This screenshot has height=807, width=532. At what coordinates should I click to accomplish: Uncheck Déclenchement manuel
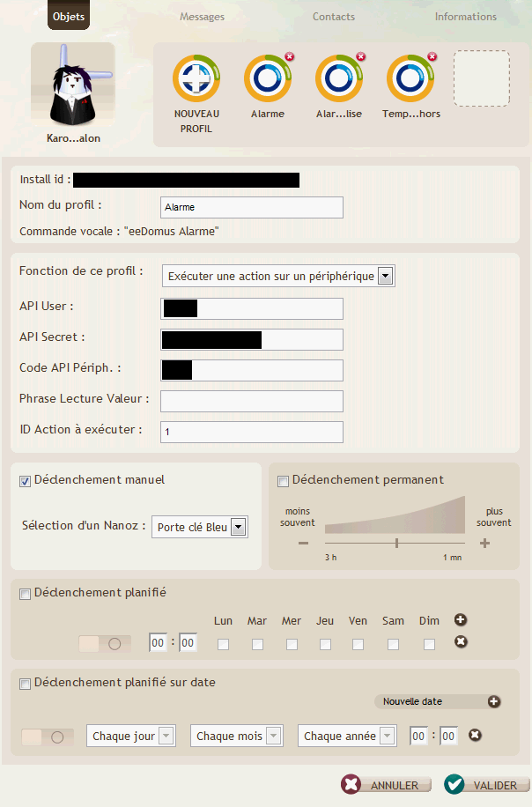click(x=25, y=481)
